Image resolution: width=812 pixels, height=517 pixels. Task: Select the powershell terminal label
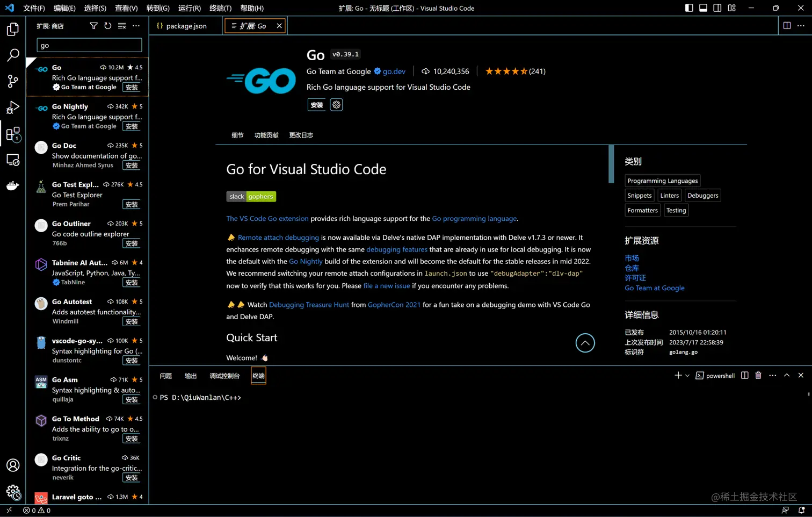[x=715, y=376]
